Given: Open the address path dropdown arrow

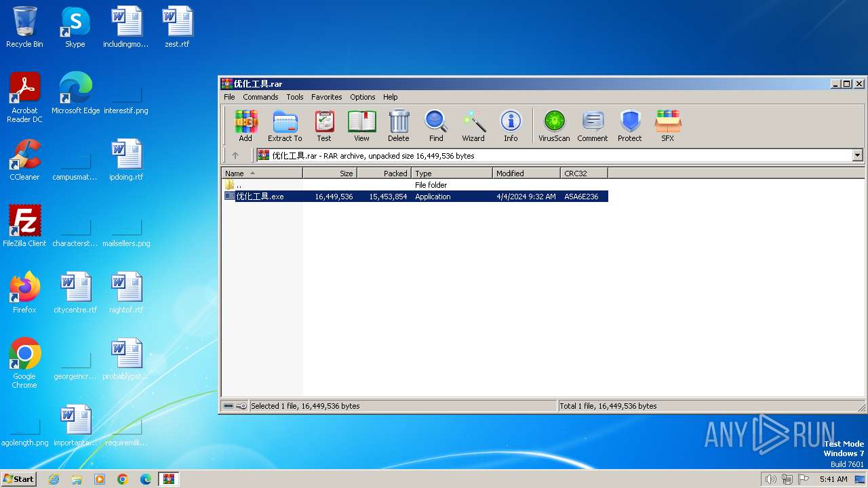Looking at the screenshot, I should tap(857, 155).
